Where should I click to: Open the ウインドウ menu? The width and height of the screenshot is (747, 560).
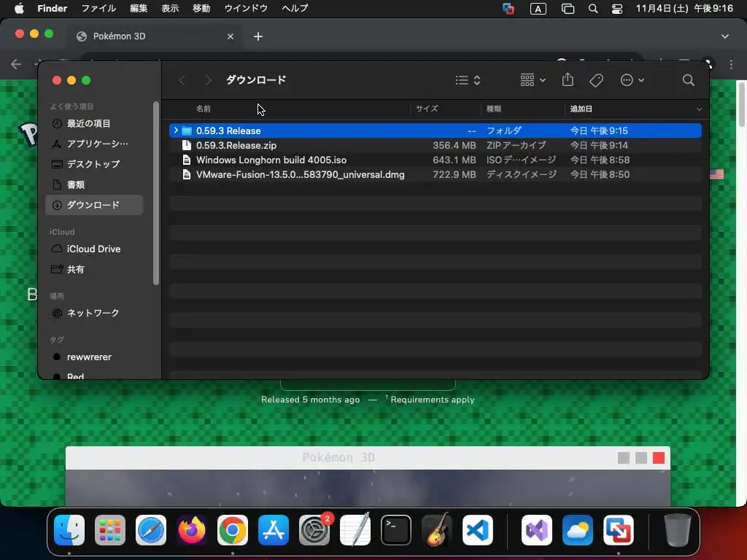click(246, 9)
